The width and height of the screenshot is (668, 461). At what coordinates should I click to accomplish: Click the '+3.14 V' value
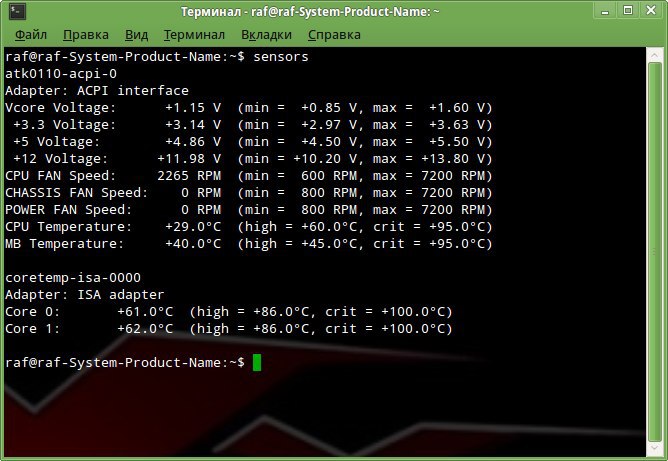[193, 125]
